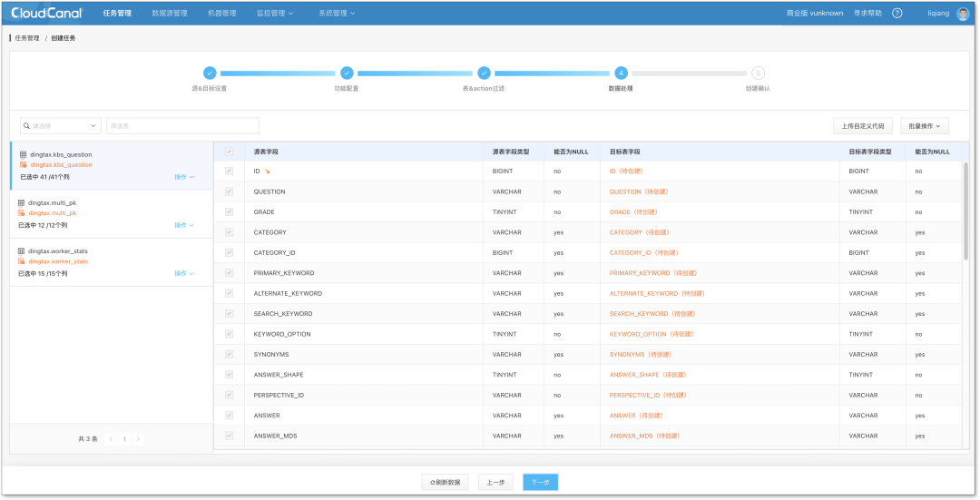The height and width of the screenshot is (500, 980).
Task: Click the orange target icon for dingtax.multi_pk
Action: point(21,213)
